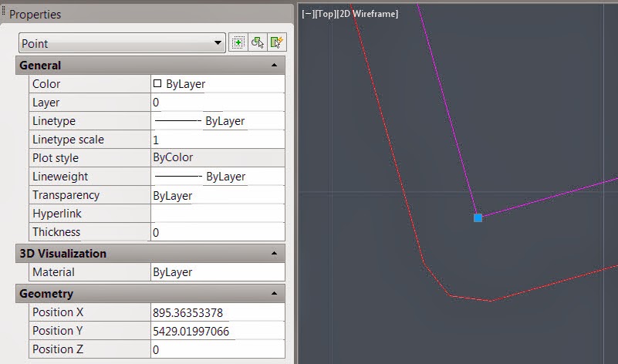Collapse the Geometry section

(275, 294)
